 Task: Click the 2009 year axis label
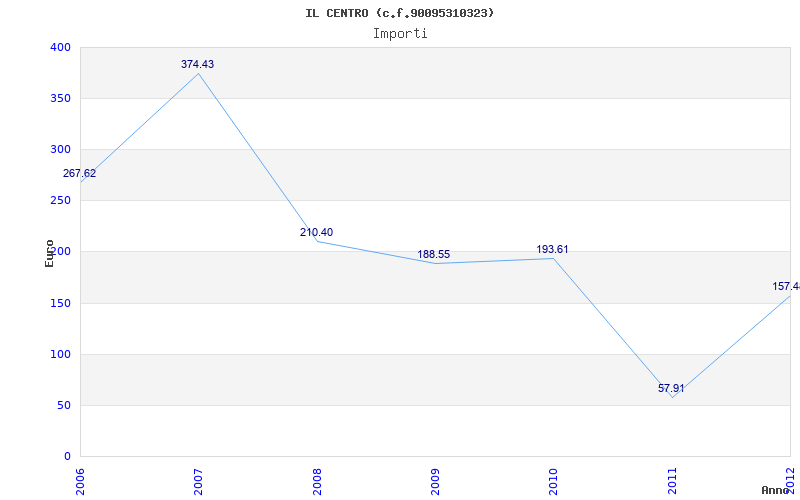coord(435,481)
